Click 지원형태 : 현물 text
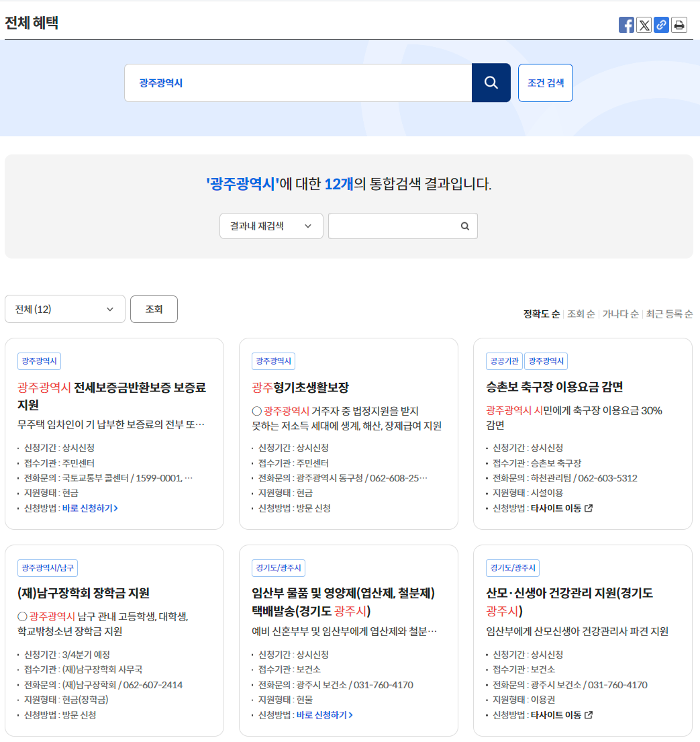700x742 pixels. [285, 700]
